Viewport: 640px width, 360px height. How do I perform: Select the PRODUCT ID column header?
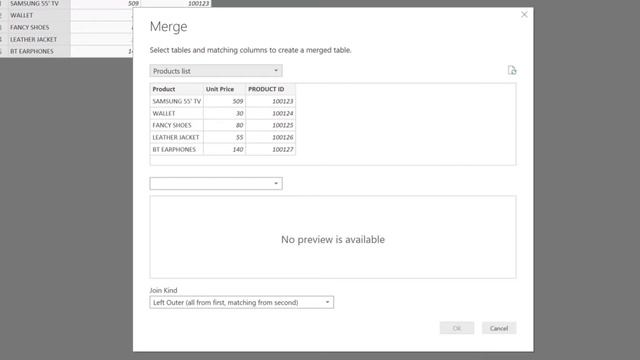click(x=271, y=89)
